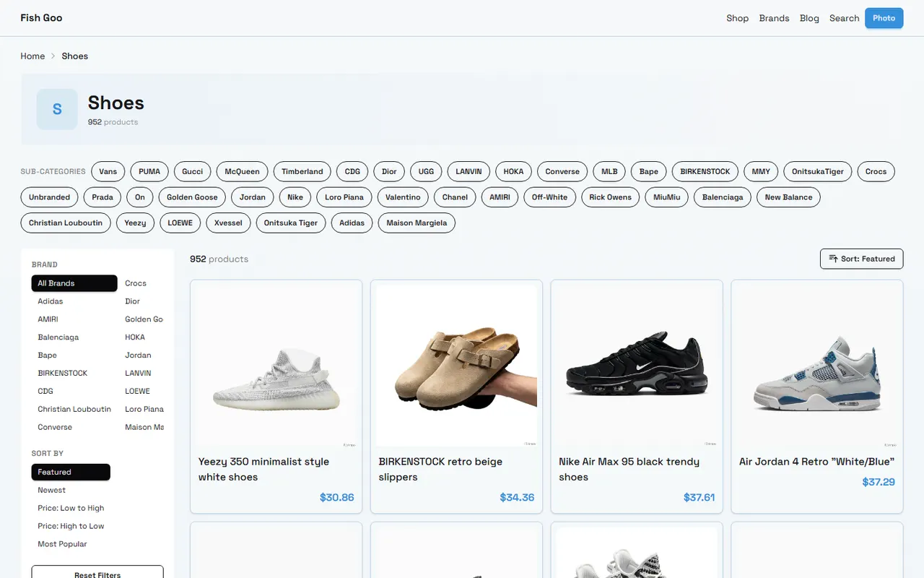Filter brand by Adidas in sidebar
Viewport: 924px width, 578px height.
74,301
